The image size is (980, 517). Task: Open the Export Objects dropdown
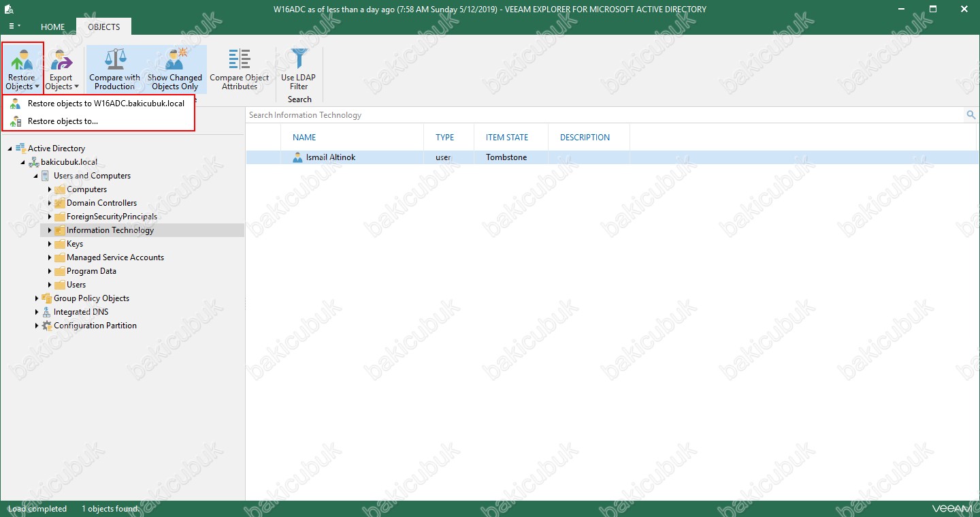coord(62,68)
